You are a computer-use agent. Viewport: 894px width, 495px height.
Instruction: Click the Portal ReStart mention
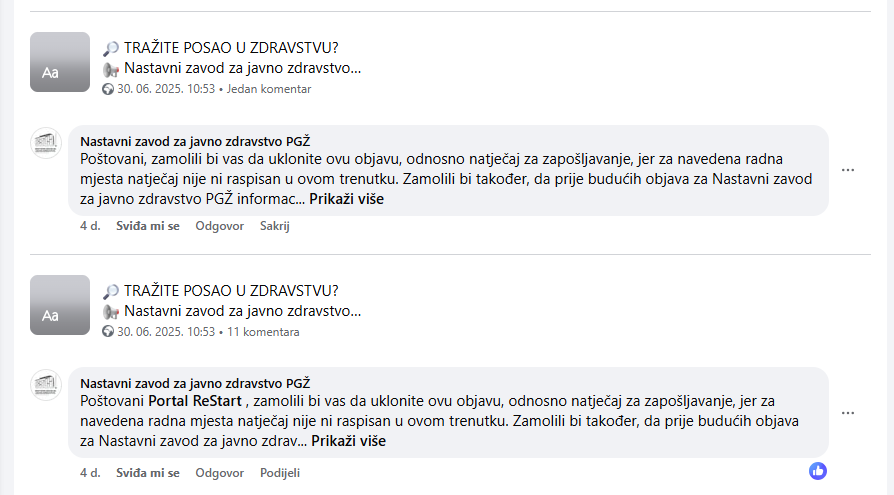(x=196, y=401)
